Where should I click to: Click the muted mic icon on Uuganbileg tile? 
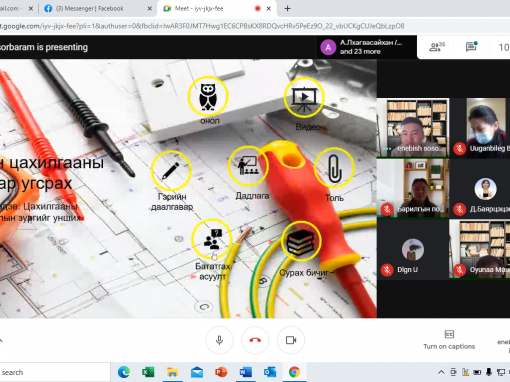(x=460, y=149)
